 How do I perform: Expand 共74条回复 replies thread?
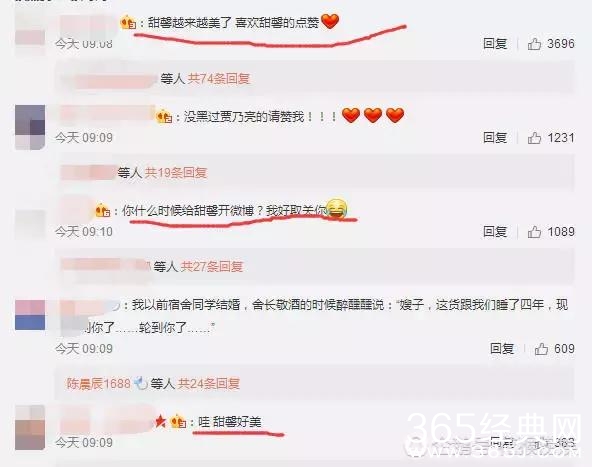point(219,79)
